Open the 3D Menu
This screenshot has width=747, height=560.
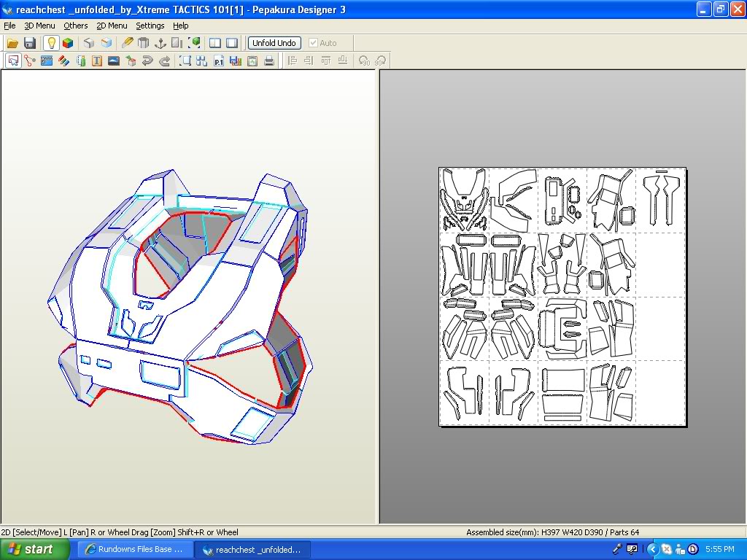(39, 26)
